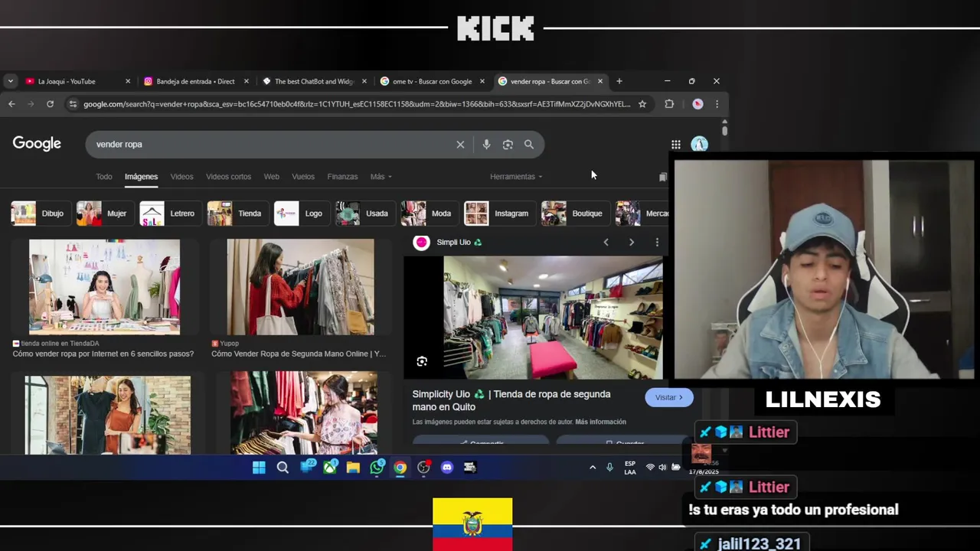Expand the Chrome tab search dropdown
The image size is (980, 551).
[10, 81]
